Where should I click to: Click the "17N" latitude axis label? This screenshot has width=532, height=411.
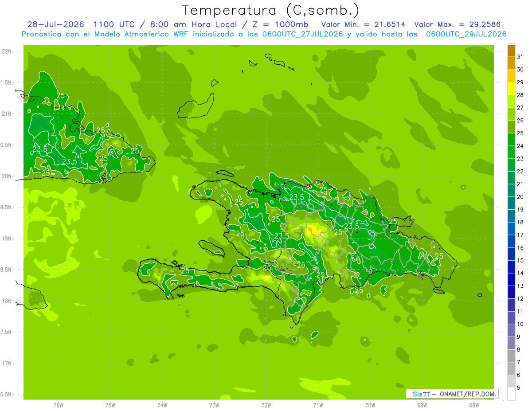8,363
